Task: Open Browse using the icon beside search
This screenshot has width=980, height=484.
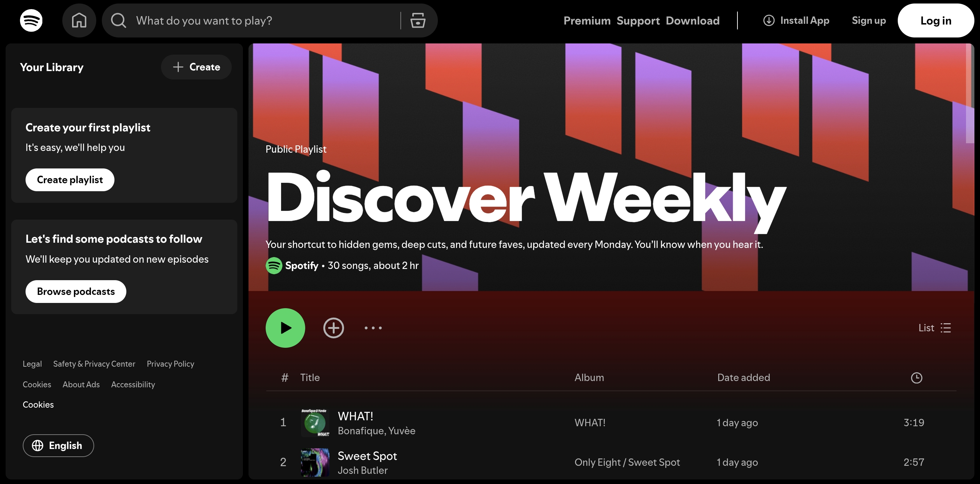Action: point(418,21)
